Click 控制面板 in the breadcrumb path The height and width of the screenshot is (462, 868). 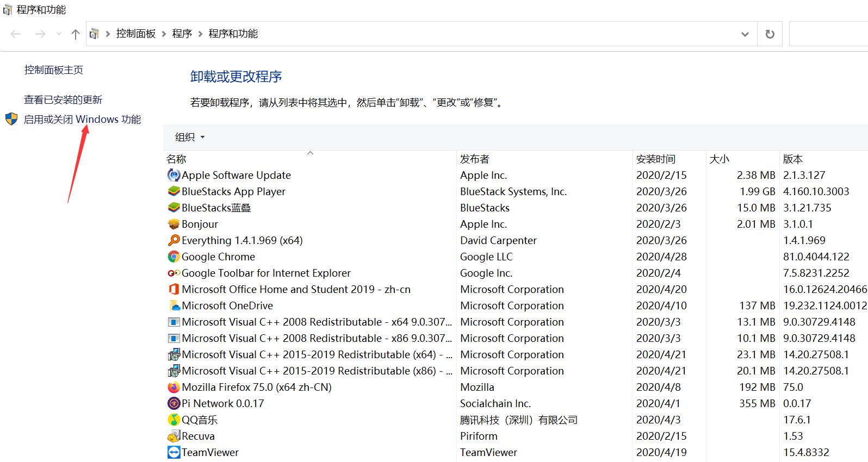click(136, 34)
